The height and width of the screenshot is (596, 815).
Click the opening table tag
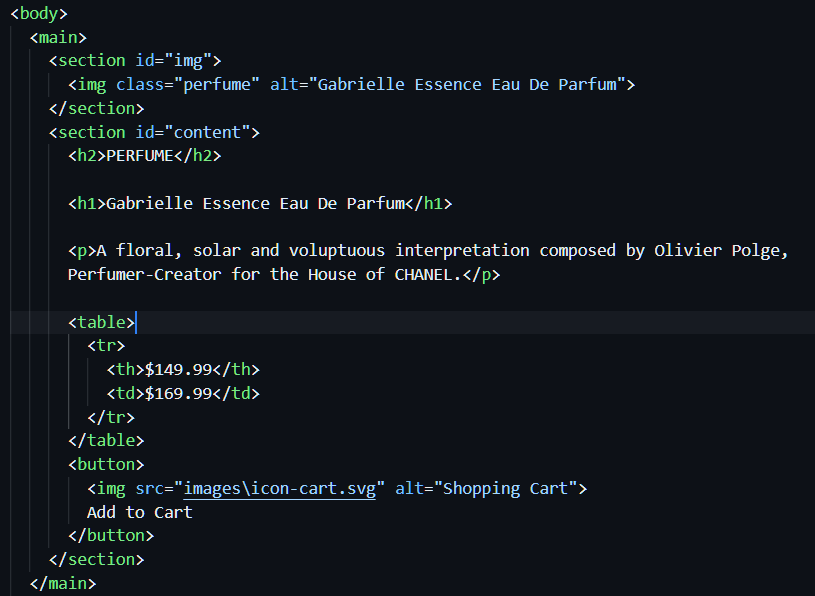tap(101, 323)
